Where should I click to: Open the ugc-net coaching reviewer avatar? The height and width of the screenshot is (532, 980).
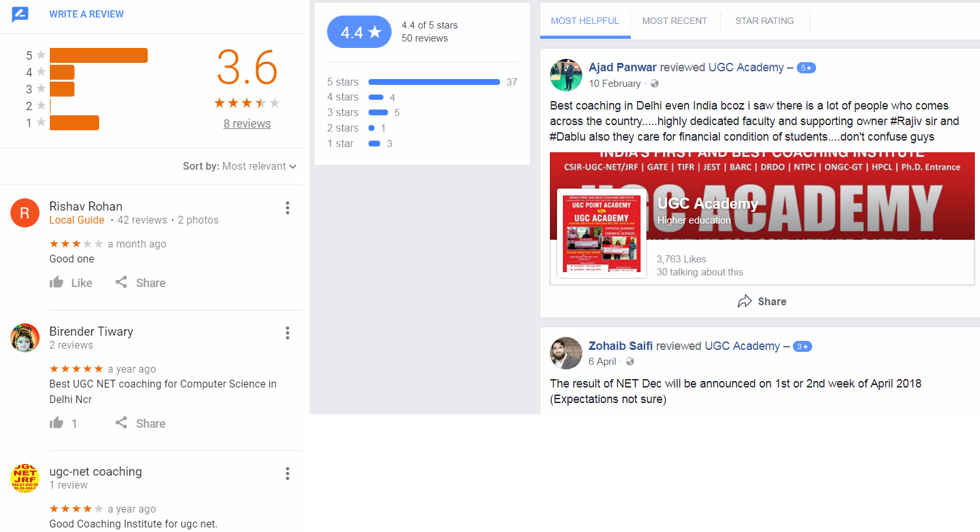25,478
